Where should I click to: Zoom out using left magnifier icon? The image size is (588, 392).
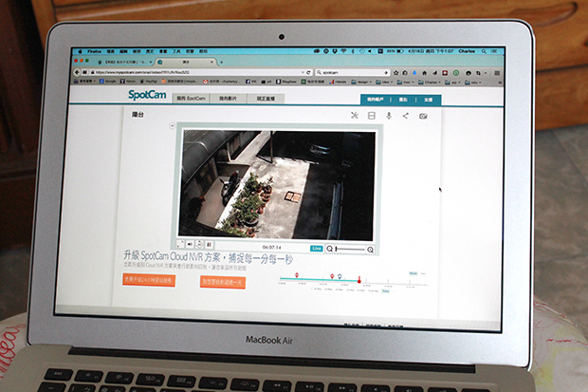tap(329, 249)
